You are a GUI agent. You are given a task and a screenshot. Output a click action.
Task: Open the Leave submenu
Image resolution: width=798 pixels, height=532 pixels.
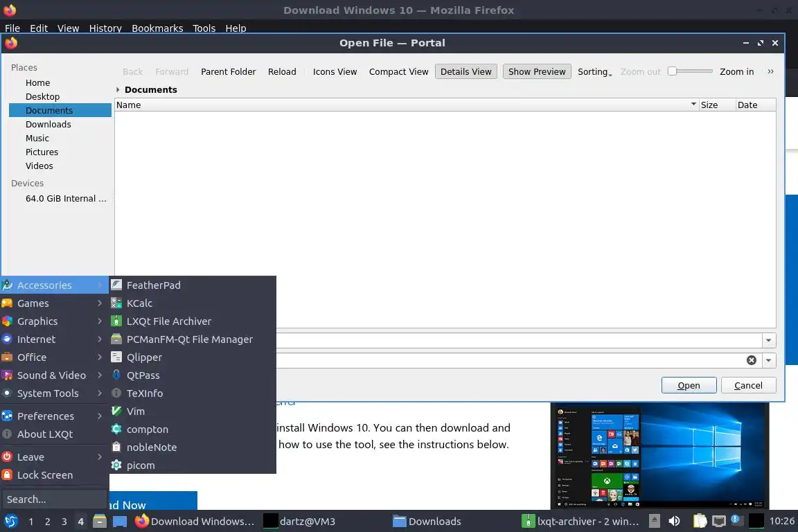(x=55, y=457)
